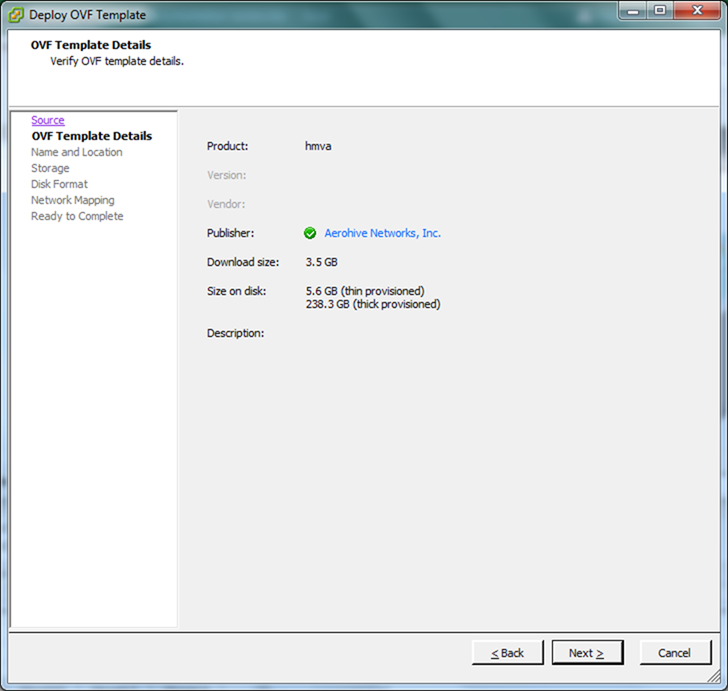This screenshot has width=728, height=691.
Task: Select the Ready to Complete step
Action: pyautogui.click(x=77, y=216)
